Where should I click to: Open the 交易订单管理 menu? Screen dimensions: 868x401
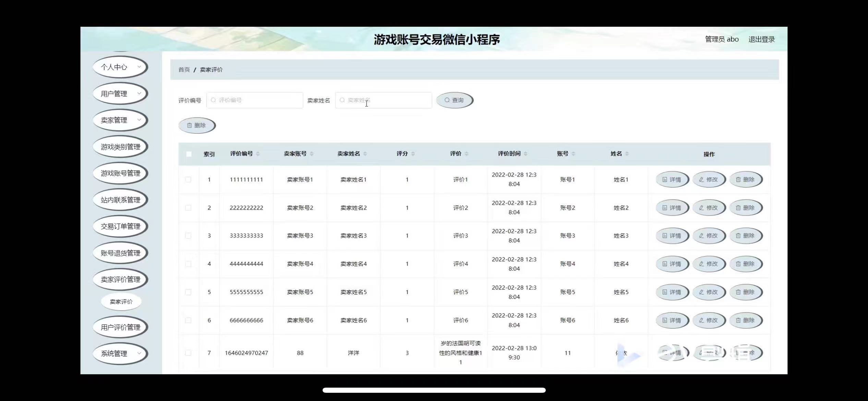pos(120,226)
